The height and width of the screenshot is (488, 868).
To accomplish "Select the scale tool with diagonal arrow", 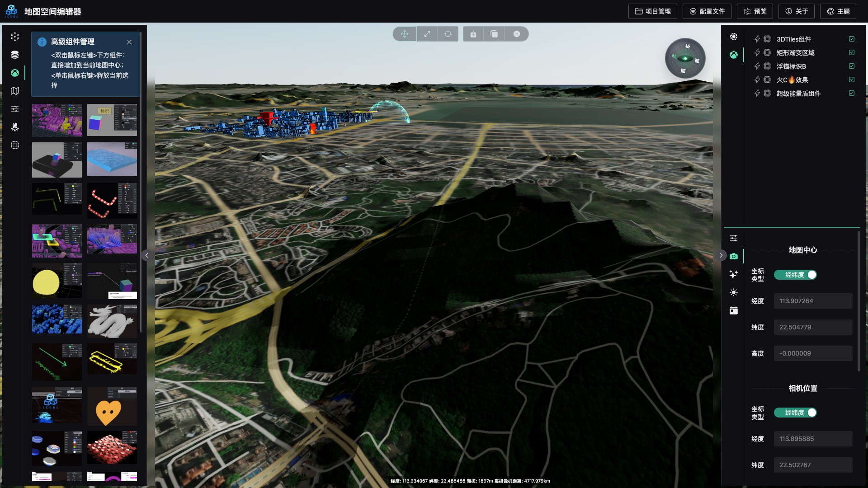I will pos(427,34).
